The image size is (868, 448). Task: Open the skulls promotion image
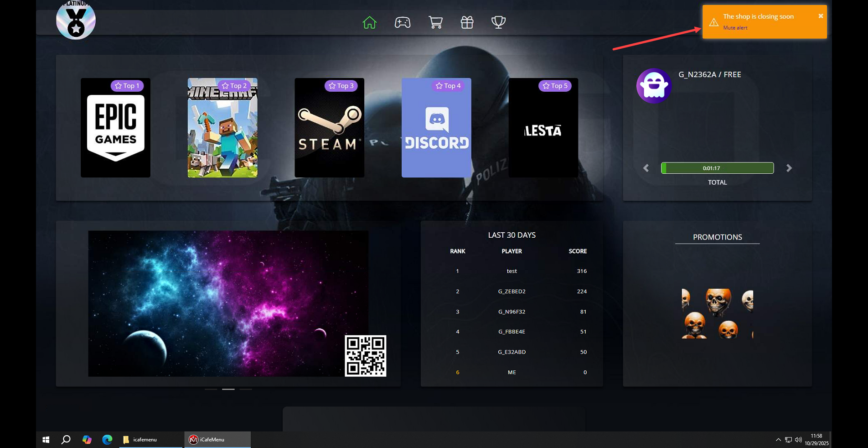click(717, 313)
